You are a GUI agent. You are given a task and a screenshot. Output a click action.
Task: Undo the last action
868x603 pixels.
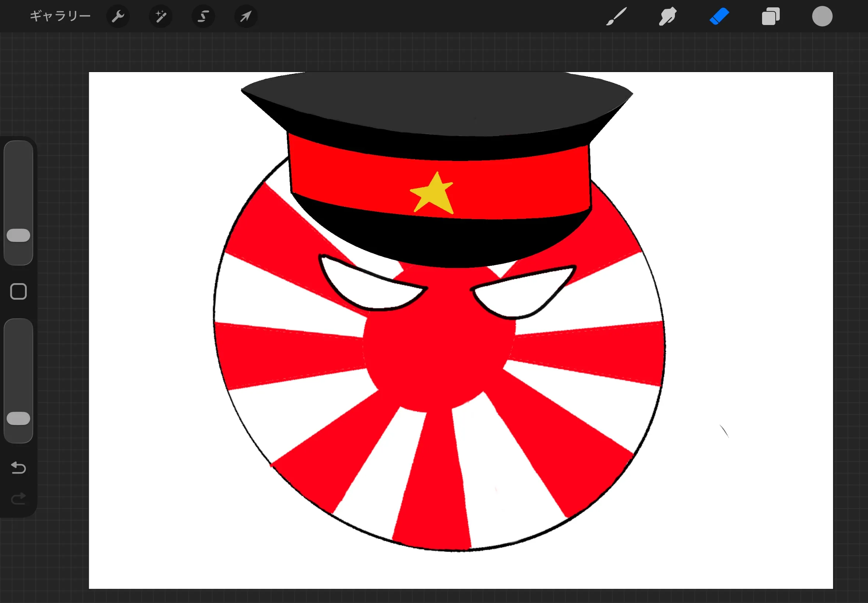click(18, 468)
